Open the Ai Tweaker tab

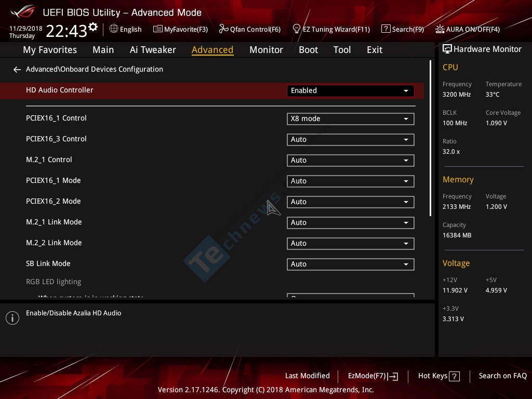[x=153, y=50]
